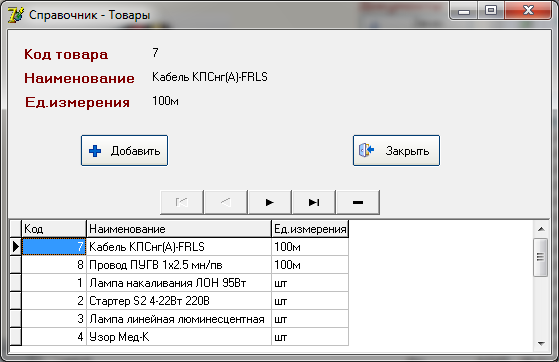This screenshot has width=559, height=362.
Task: Maximize the Справочник - Товары window
Action: pyautogui.click(x=491, y=11)
